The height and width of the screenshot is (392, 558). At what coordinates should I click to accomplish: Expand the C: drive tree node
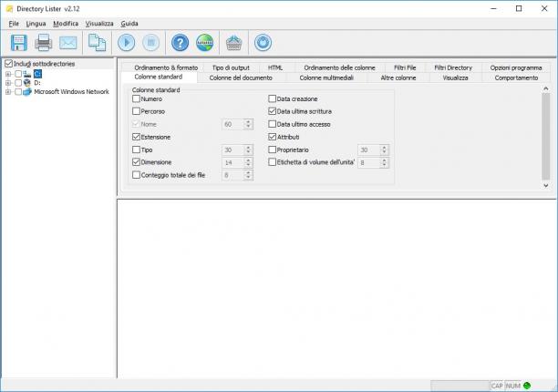click(8, 74)
